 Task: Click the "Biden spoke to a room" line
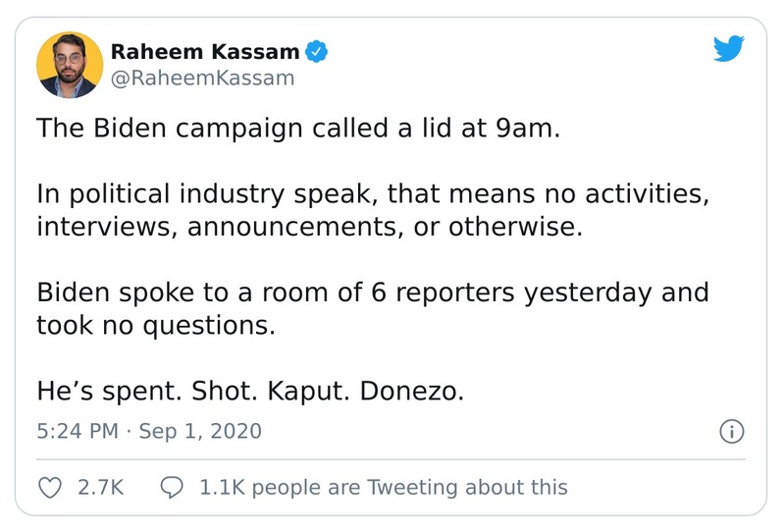click(372, 293)
